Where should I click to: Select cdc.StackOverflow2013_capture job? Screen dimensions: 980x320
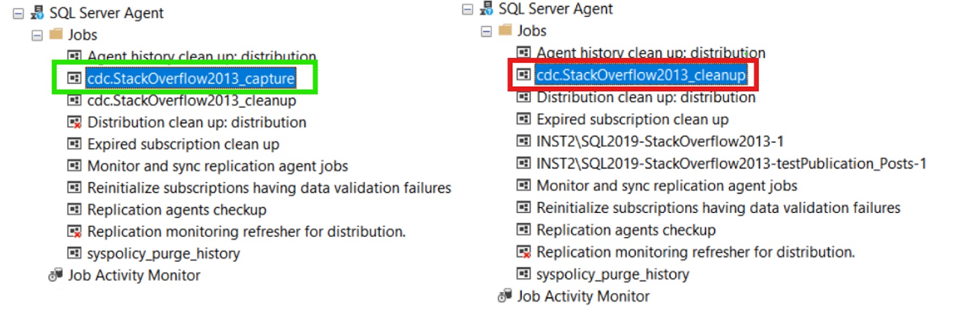point(191,78)
